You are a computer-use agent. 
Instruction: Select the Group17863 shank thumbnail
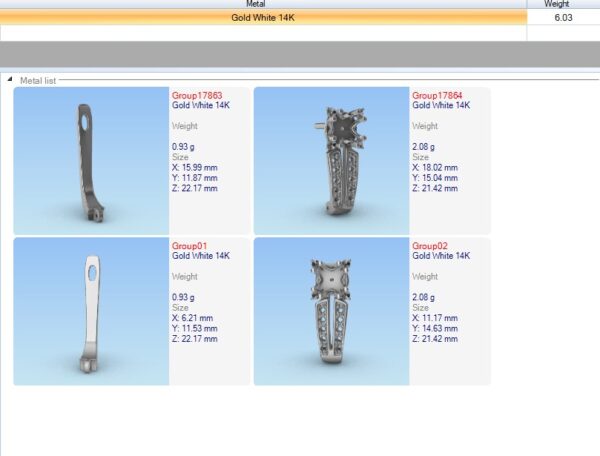click(x=91, y=160)
